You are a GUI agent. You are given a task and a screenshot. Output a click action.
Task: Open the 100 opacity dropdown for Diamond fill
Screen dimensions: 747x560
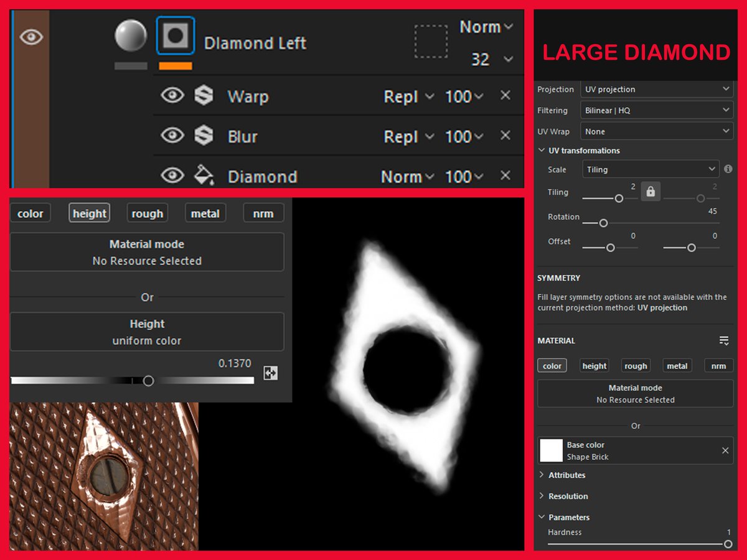[464, 177]
